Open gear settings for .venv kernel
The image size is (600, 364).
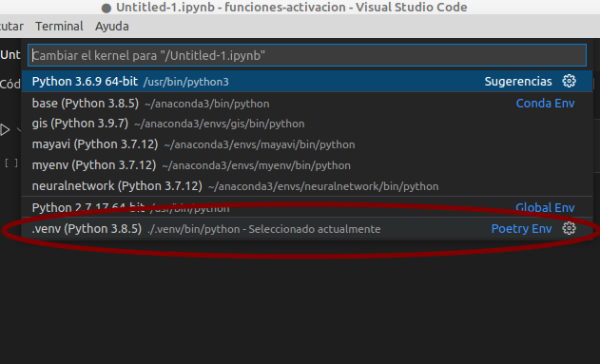[x=569, y=229]
